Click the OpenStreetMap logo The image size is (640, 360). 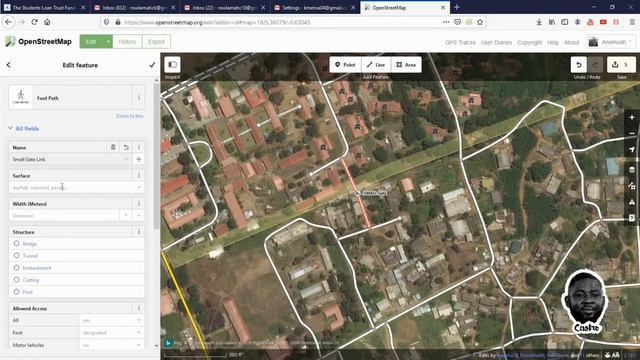click(38, 42)
